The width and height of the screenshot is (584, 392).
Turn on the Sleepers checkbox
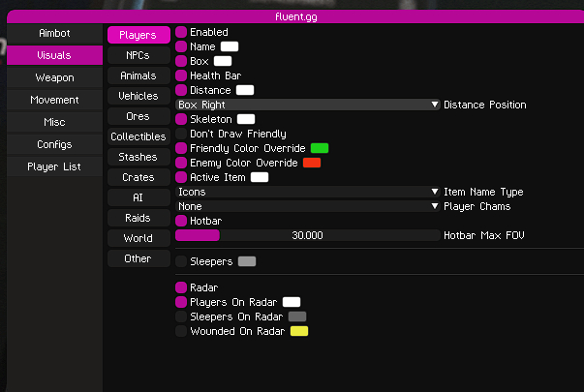(181, 261)
